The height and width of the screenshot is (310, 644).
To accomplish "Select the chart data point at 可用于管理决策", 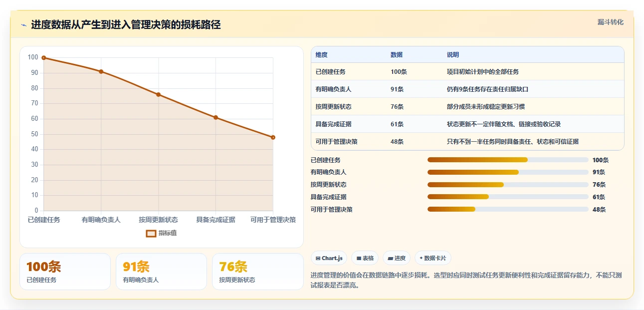I will (273, 137).
